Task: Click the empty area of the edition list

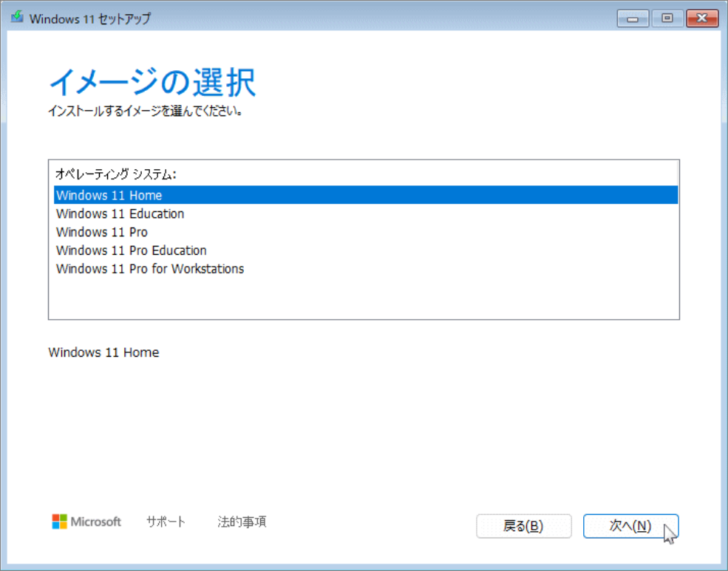Action: (x=362, y=299)
